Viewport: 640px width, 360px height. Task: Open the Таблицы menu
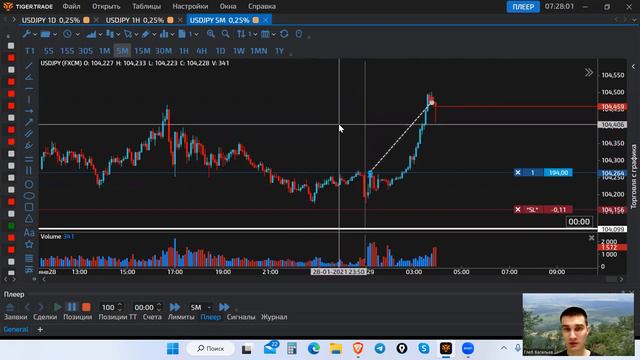tap(147, 7)
